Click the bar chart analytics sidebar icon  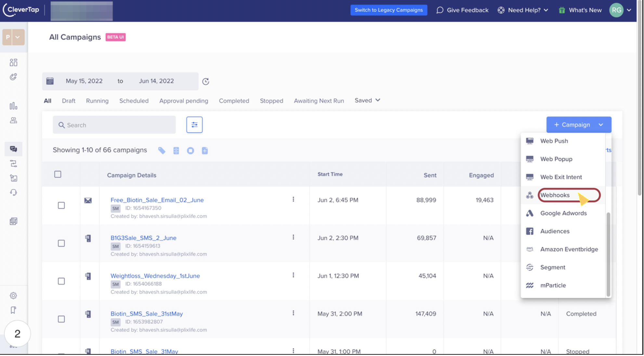tap(13, 106)
